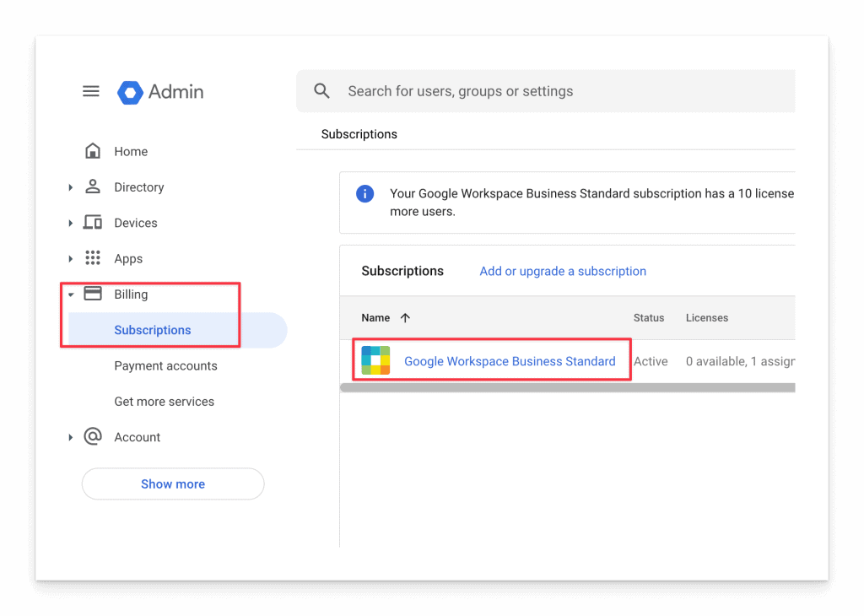Click the '0 available, 1 assigned' licenses cell

click(740, 361)
